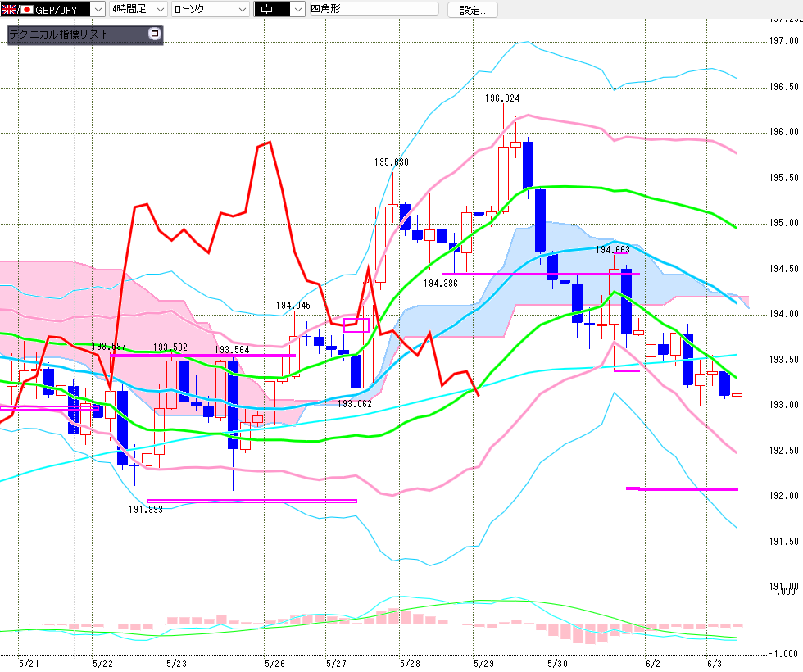Viewport: 803px width, 672px height.
Task: Click the 5/21 date label
Action: click(29, 663)
